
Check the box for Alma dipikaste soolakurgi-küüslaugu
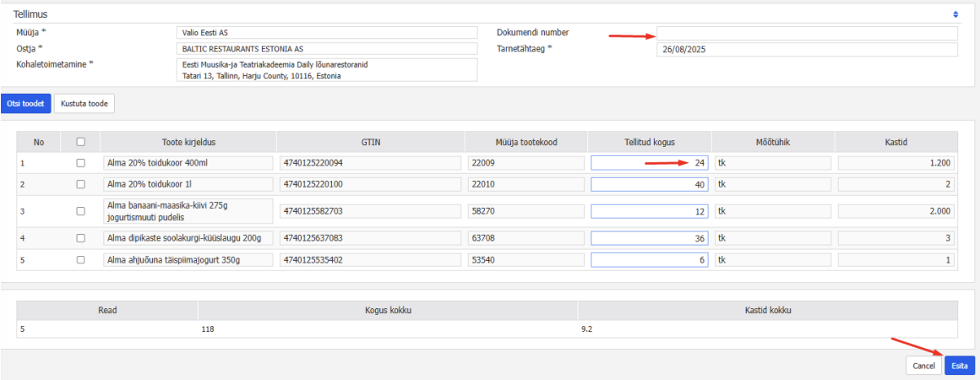coord(81,238)
